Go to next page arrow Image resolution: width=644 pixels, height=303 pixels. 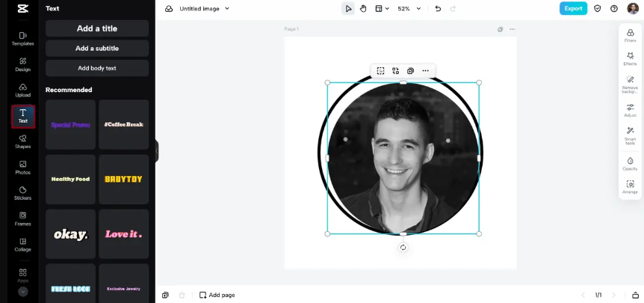click(614, 296)
